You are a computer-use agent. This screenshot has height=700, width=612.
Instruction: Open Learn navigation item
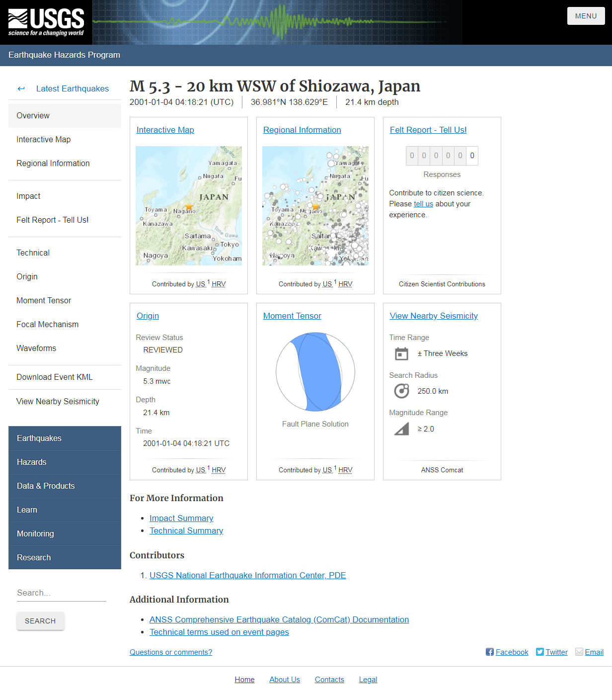coord(65,510)
